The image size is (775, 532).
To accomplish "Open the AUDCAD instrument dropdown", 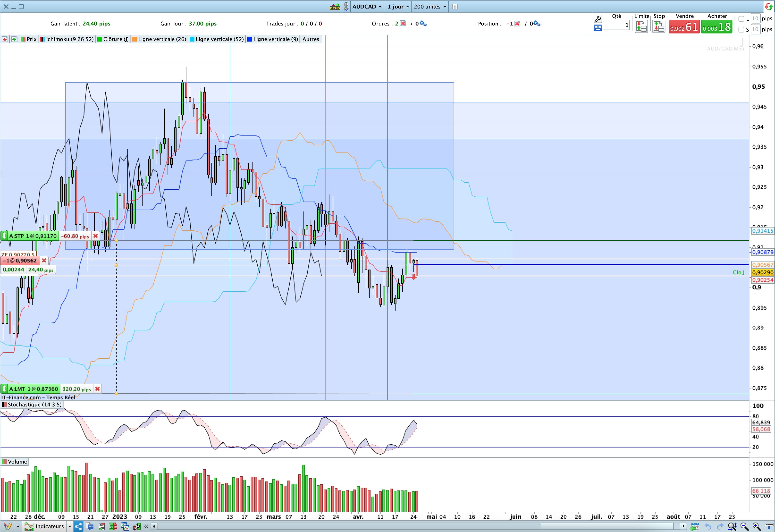I will [367, 7].
